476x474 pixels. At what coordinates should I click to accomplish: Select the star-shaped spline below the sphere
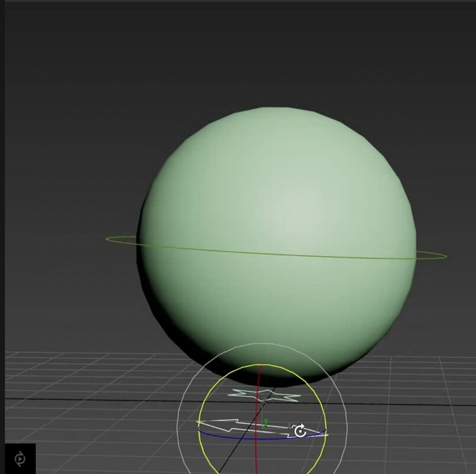[264, 395]
